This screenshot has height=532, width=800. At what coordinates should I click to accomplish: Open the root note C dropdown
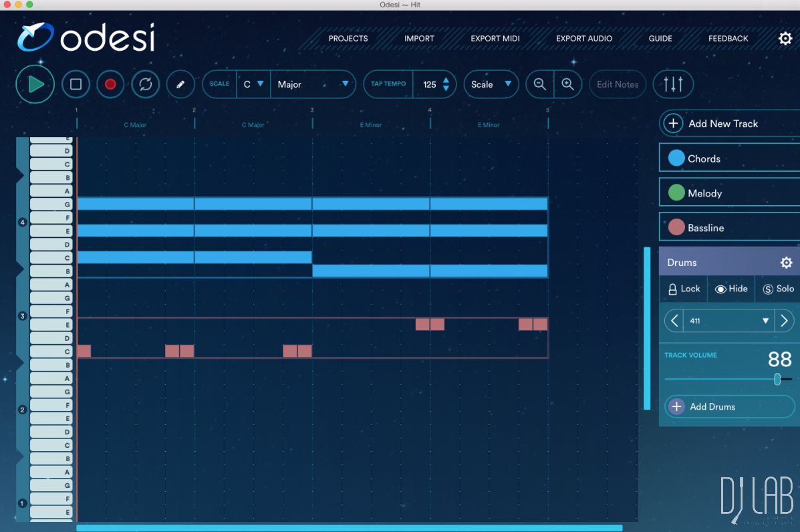[253, 84]
